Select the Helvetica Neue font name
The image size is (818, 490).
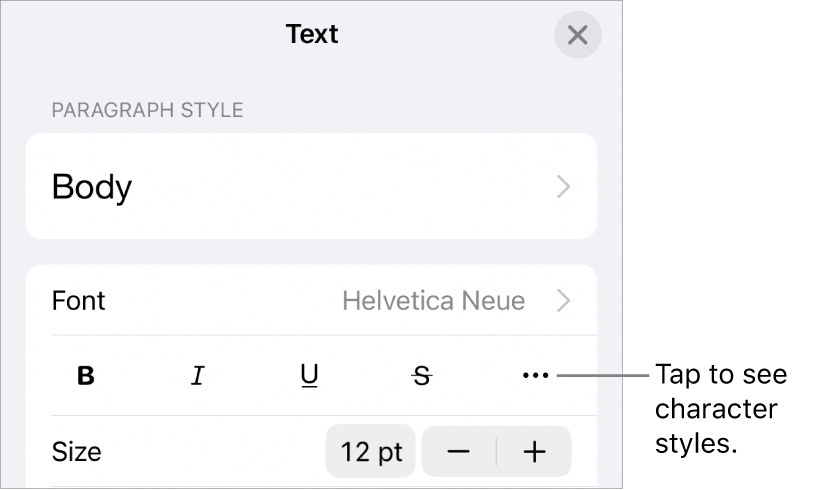(x=433, y=300)
